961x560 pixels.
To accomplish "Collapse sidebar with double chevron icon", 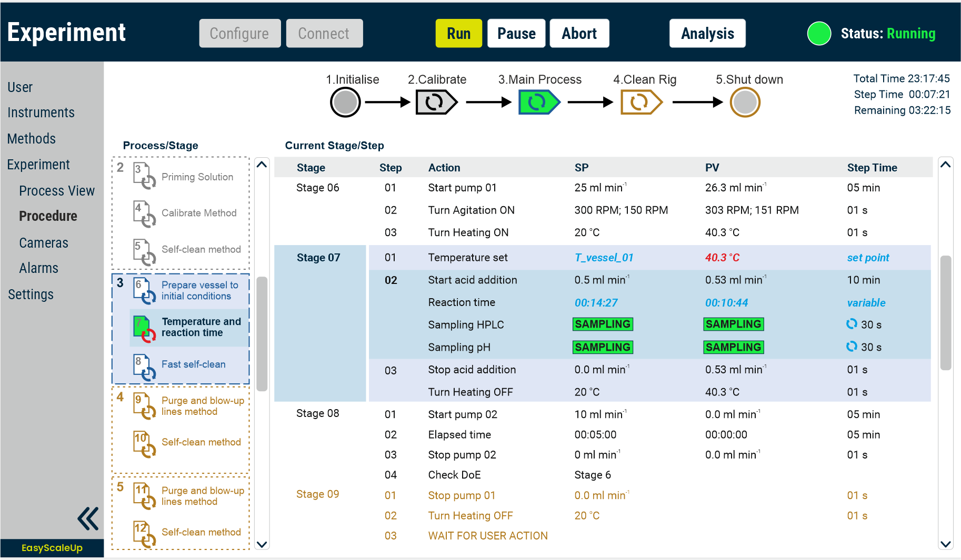I will pos(88,518).
